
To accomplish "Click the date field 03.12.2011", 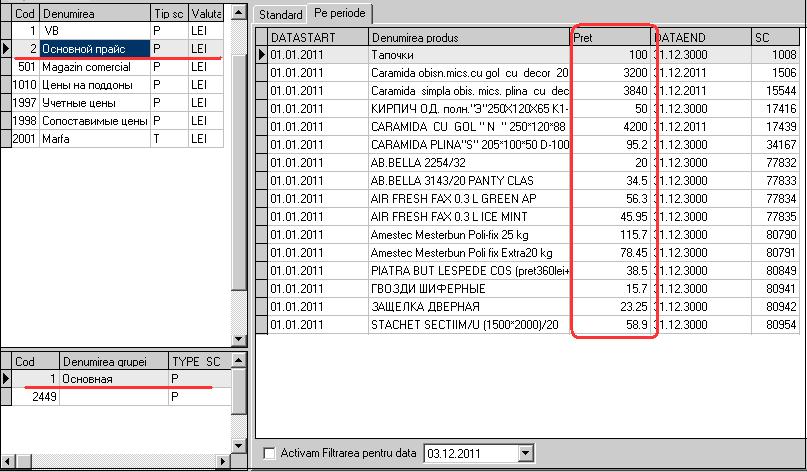I will coord(472,453).
